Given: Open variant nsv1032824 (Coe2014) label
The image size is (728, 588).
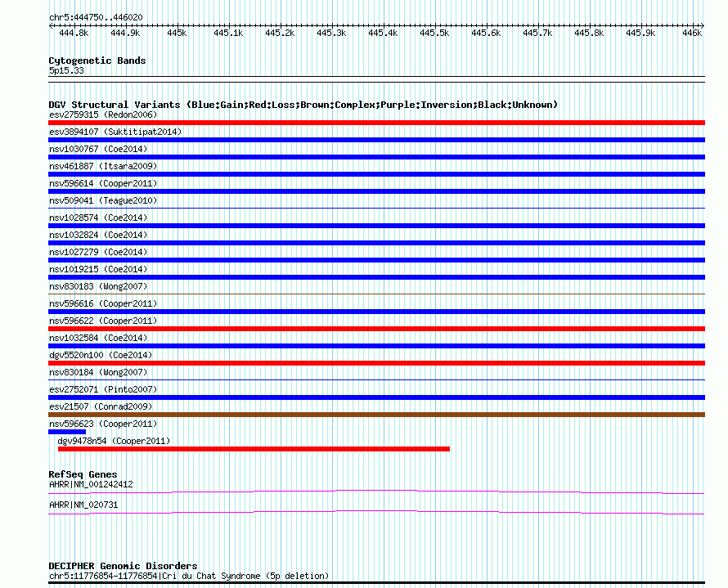Looking at the screenshot, I should pos(98,235).
